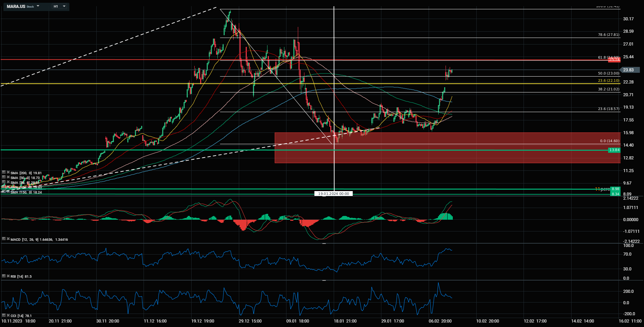Image resolution: width=644 pixels, height=327 pixels.
Task: Close the MACD indicator panel
Action: [8, 239]
